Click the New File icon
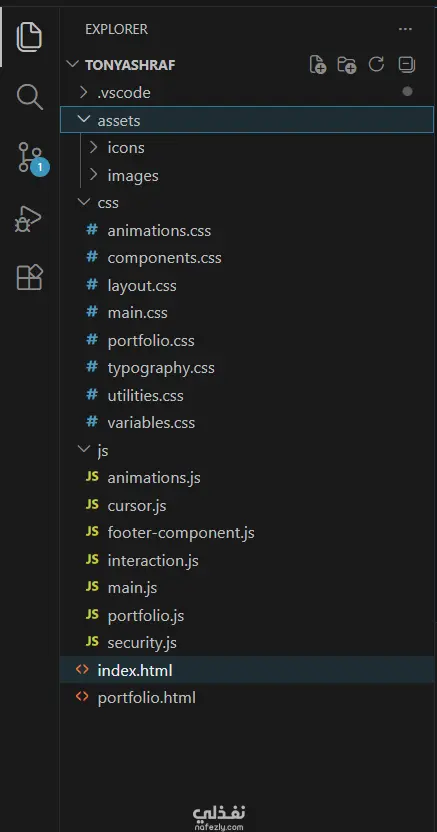The image size is (437, 832). 318,65
